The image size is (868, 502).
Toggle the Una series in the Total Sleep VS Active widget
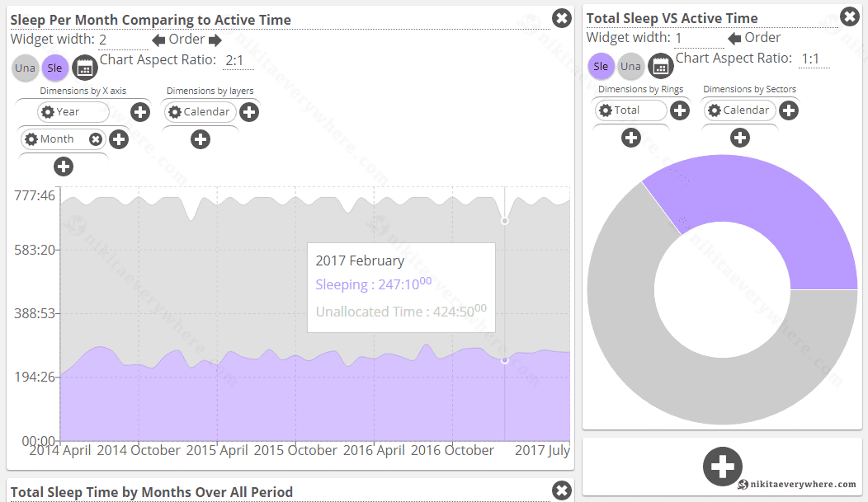pyautogui.click(x=630, y=66)
